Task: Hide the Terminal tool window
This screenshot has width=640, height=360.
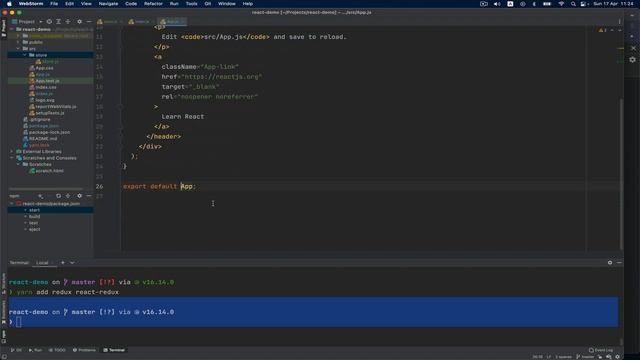Action: click(619, 262)
